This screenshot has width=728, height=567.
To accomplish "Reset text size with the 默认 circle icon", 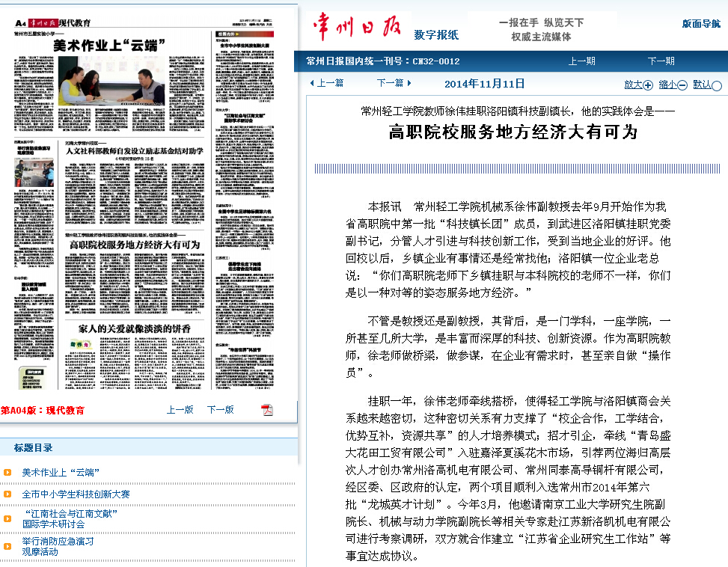I will 717,85.
